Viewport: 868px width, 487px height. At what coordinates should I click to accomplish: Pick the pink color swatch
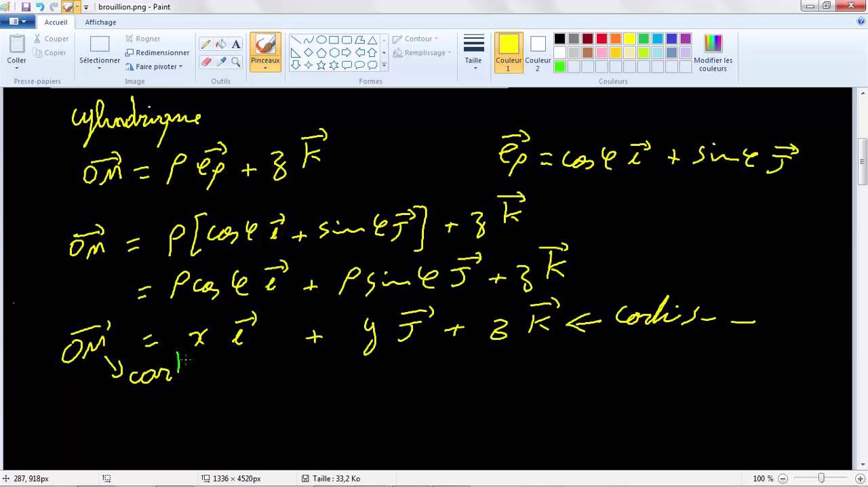tap(601, 52)
